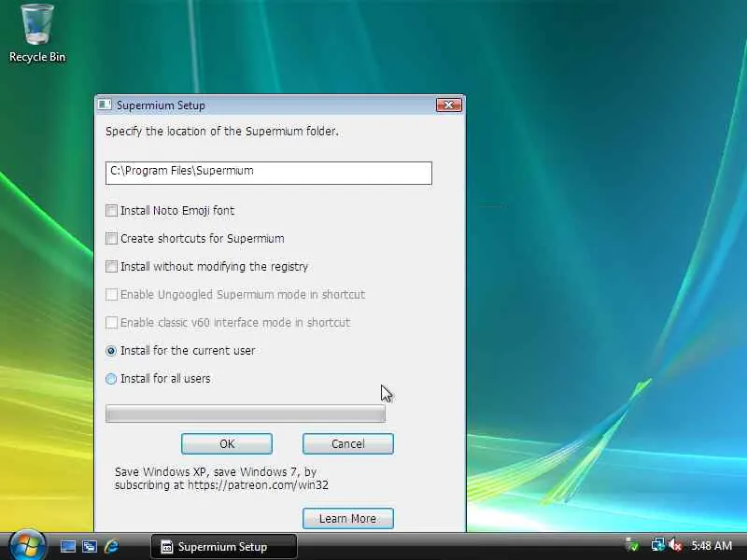The image size is (747, 560).
Task: Launch Internet Explorer from quick launch
Action: (x=111, y=547)
